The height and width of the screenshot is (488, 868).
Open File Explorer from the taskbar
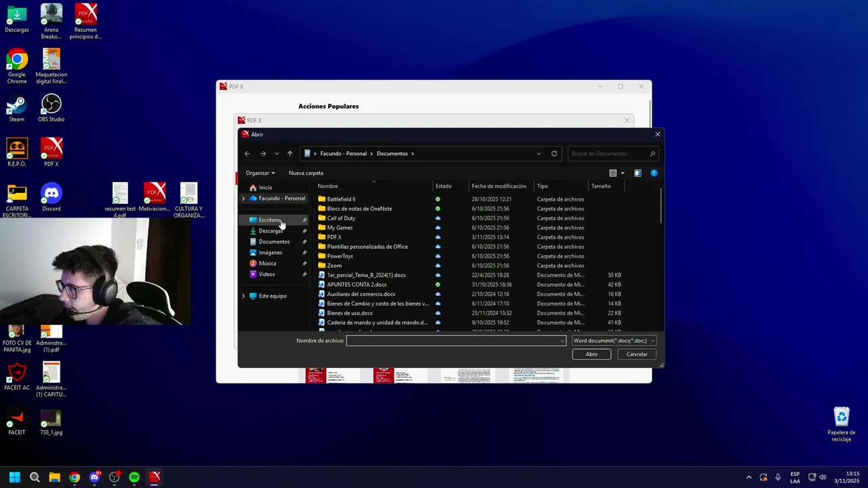[54, 477]
